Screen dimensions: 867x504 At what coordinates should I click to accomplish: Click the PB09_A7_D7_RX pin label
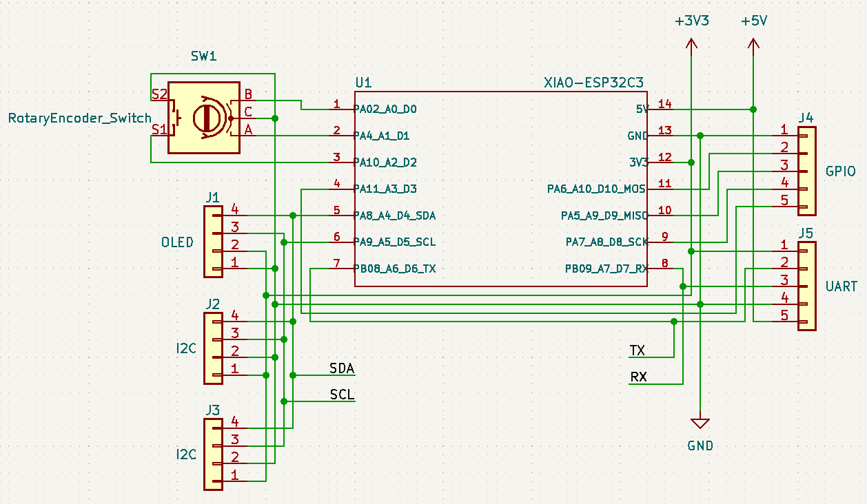pyautogui.click(x=606, y=269)
